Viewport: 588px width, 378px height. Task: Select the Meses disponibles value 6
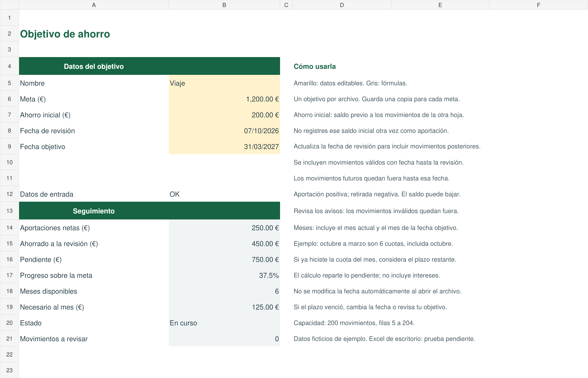pos(224,291)
